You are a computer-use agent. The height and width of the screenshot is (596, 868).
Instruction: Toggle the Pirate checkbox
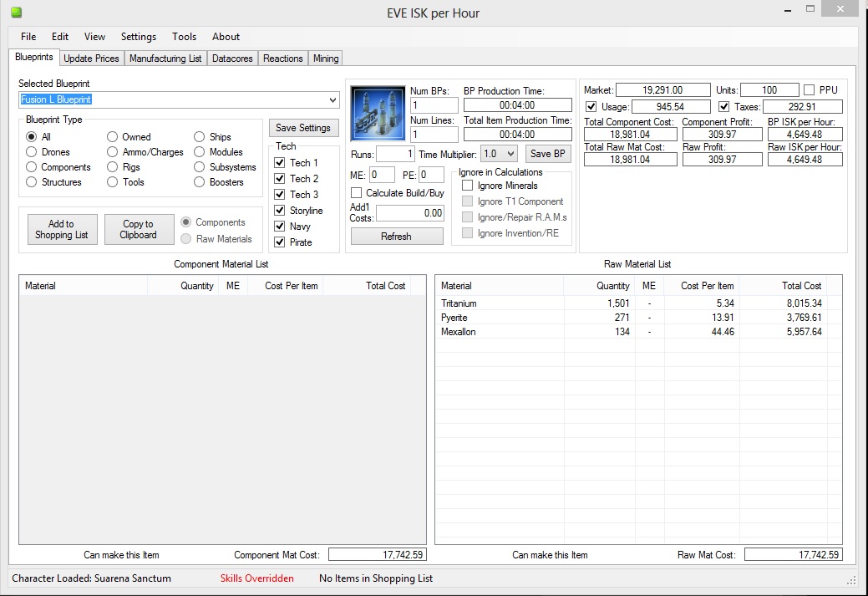[280, 242]
